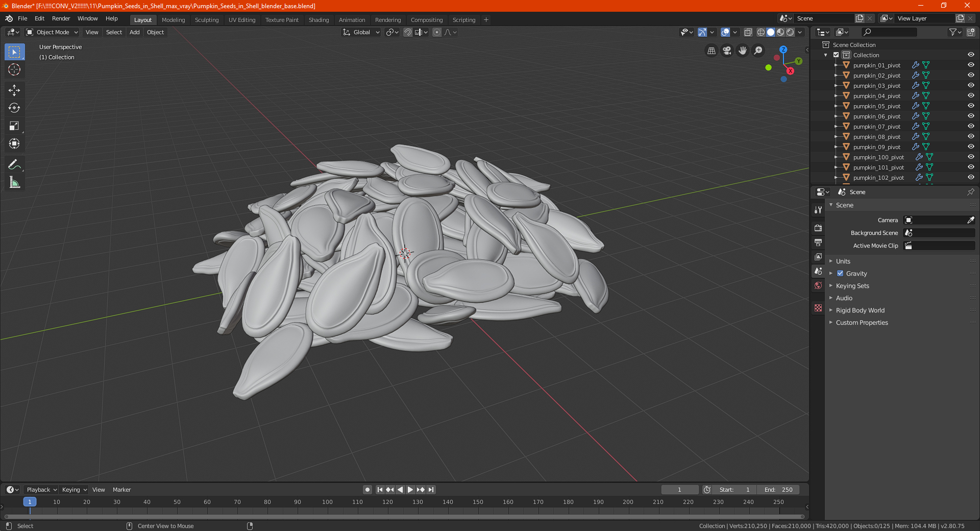980x531 pixels.
Task: Switch to wireframe viewport shading
Action: (x=761, y=32)
